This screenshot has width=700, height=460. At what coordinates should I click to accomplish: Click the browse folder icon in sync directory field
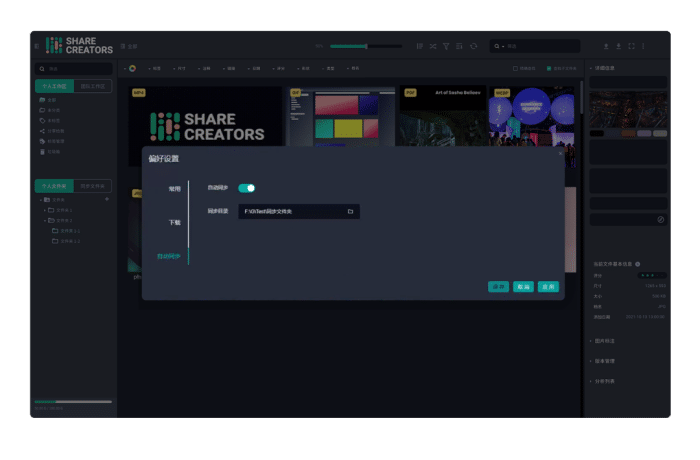click(x=350, y=211)
